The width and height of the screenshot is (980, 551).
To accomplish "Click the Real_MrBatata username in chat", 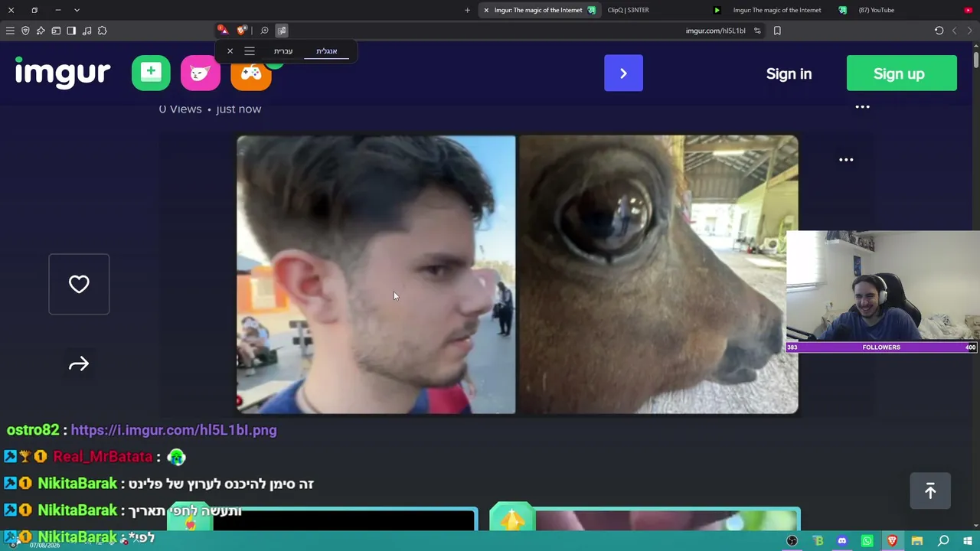I will (x=103, y=457).
